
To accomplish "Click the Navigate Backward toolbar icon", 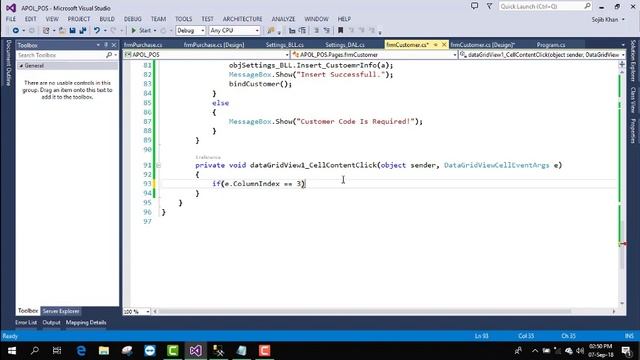I will coord(16,31).
